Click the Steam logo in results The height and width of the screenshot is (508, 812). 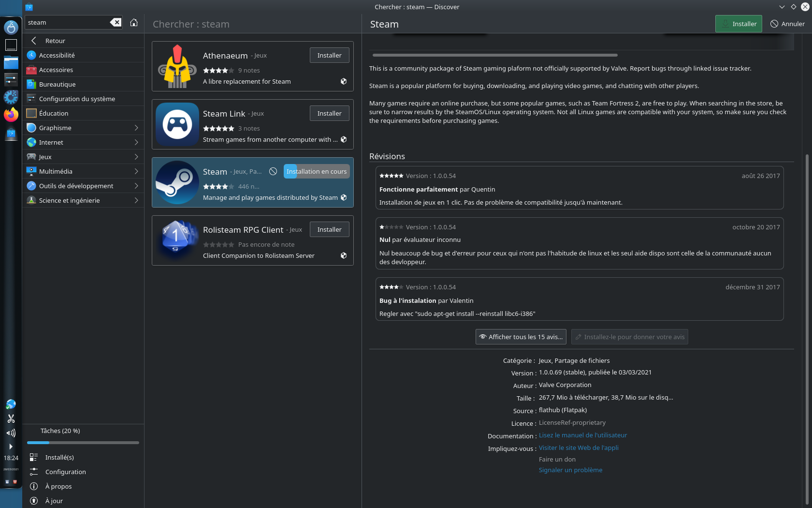pyautogui.click(x=177, y=182)
